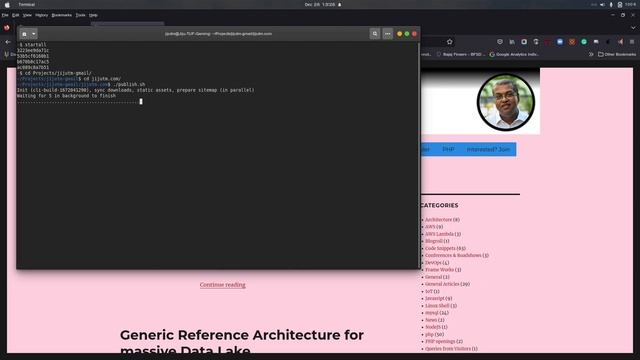
Task: Open the terminal search icon
Action: pyautogui.click(x=375, y=34)
